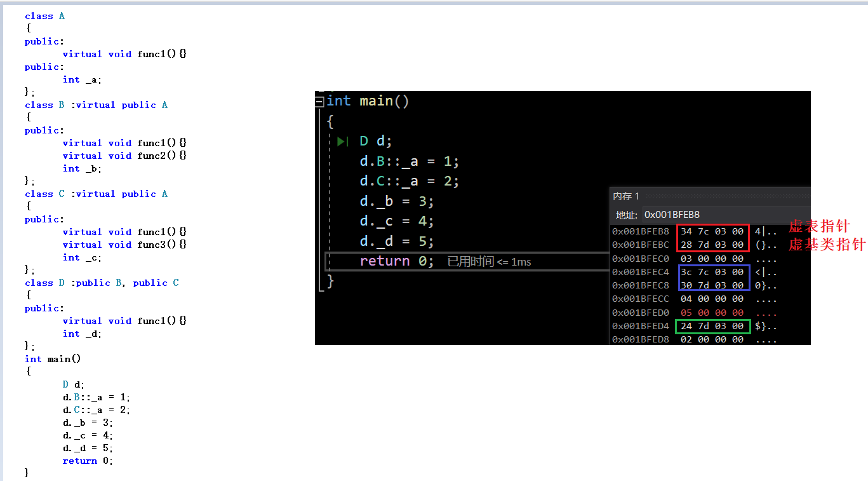The height and width of the screenshot is (481, 868).
Task: Click memory row address 0x001BFED0
Action: [641, 313]
